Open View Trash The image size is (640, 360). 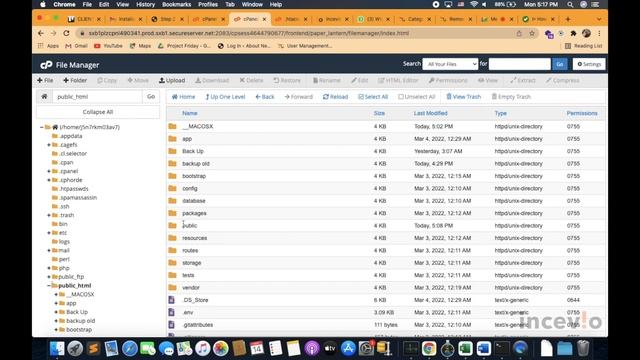coord(463,97)
